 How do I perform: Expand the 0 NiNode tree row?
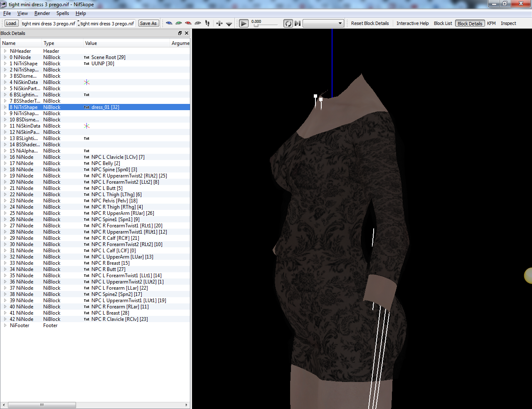pyautogui.click(x=5, y=57)
